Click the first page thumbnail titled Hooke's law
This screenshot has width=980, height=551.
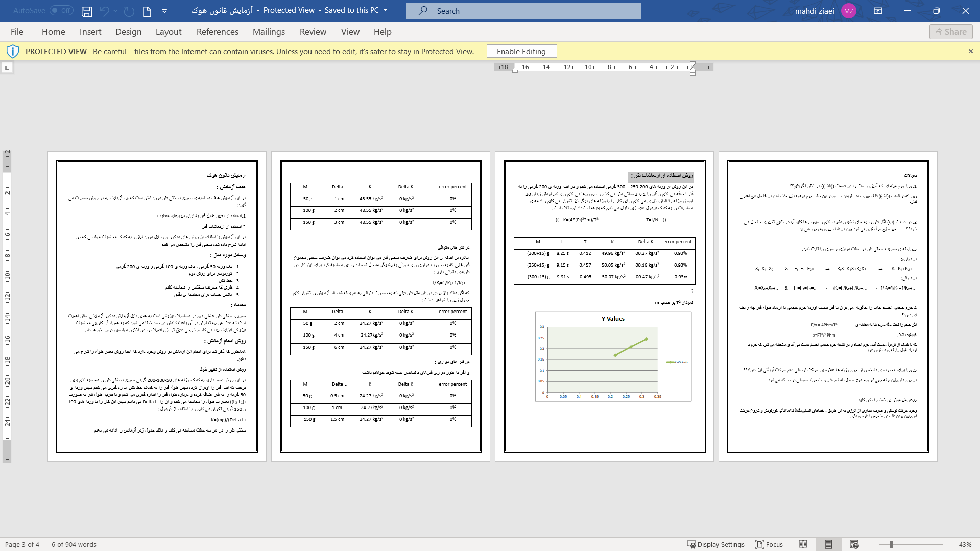tap(157, 306)
